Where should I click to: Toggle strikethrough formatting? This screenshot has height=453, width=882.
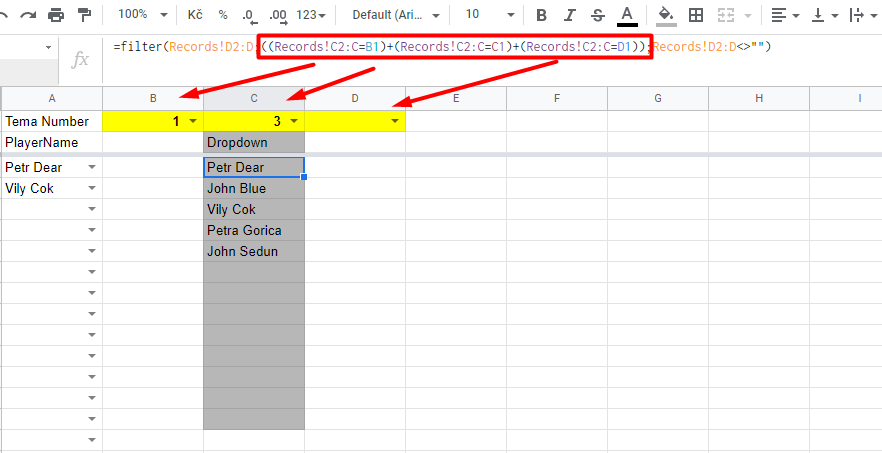(598, 16)
